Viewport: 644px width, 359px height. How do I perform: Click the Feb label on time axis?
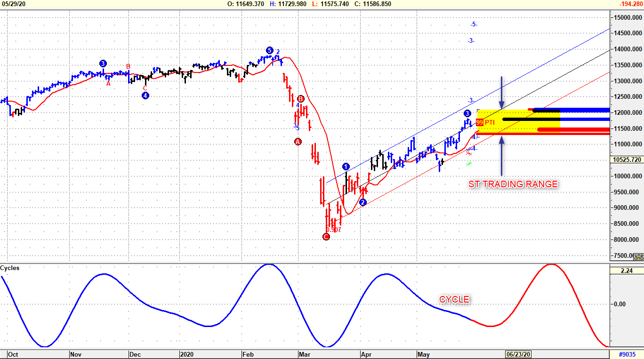coord(248,354)
